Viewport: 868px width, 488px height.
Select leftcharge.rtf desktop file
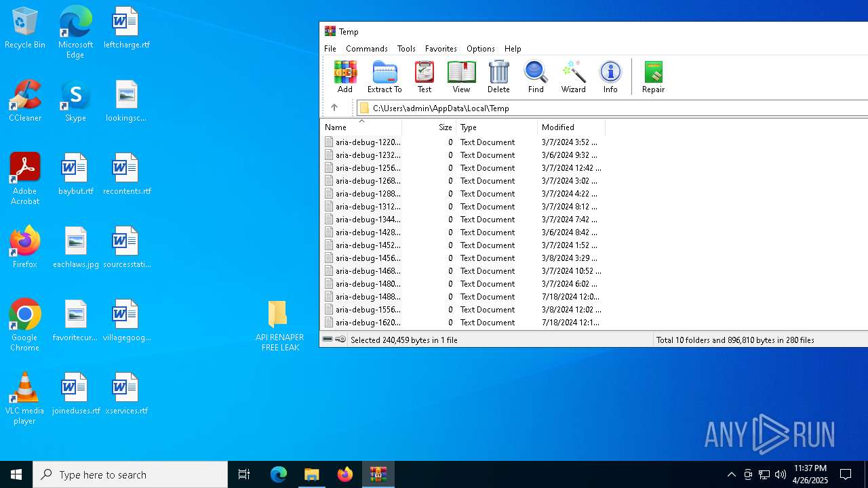tap(126, 28)
